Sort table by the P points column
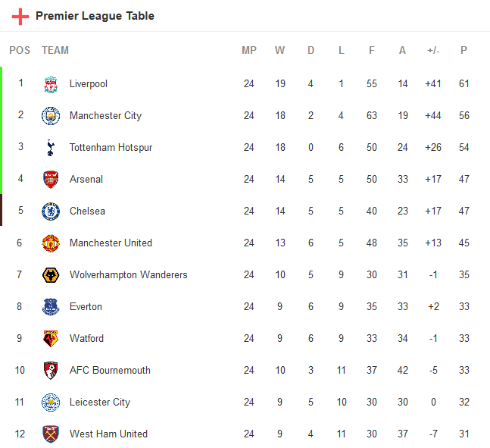The width and height of the screenshot is (490, 448). pos(463,51)
